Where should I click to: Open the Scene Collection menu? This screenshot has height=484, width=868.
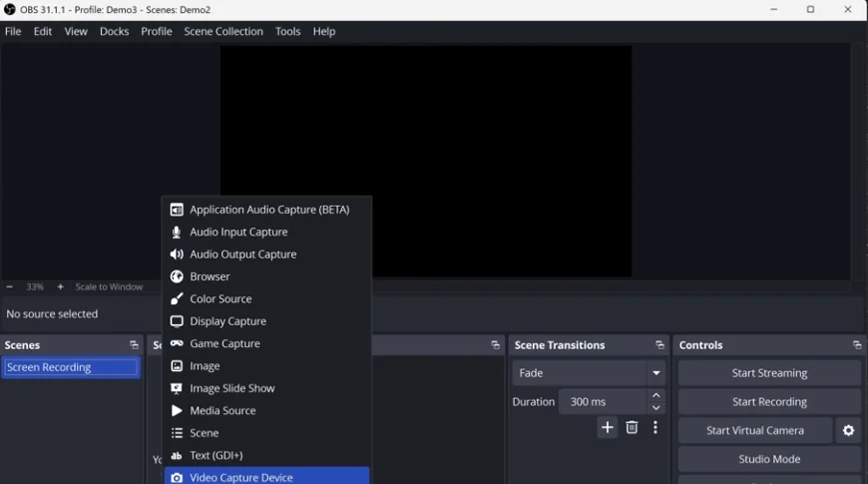tap(223, 32)
